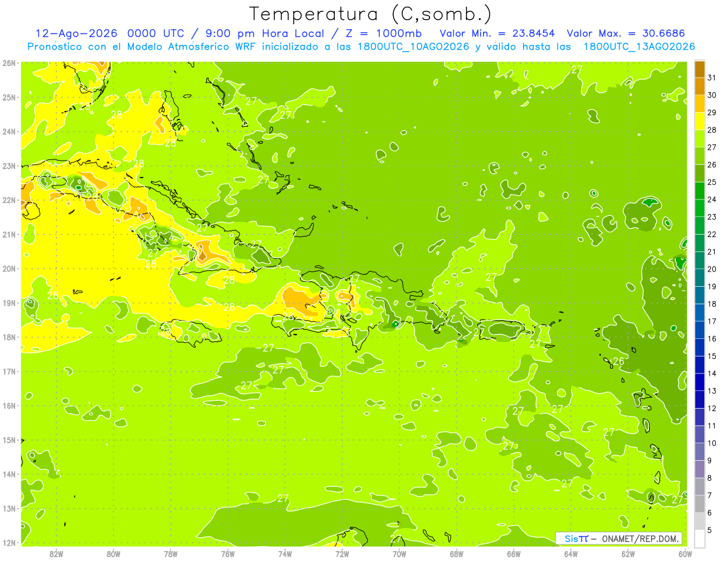728x562 pixels.
Task: Select "Valor Min. = 23.8454" text
Action: [x=497, y=33]
